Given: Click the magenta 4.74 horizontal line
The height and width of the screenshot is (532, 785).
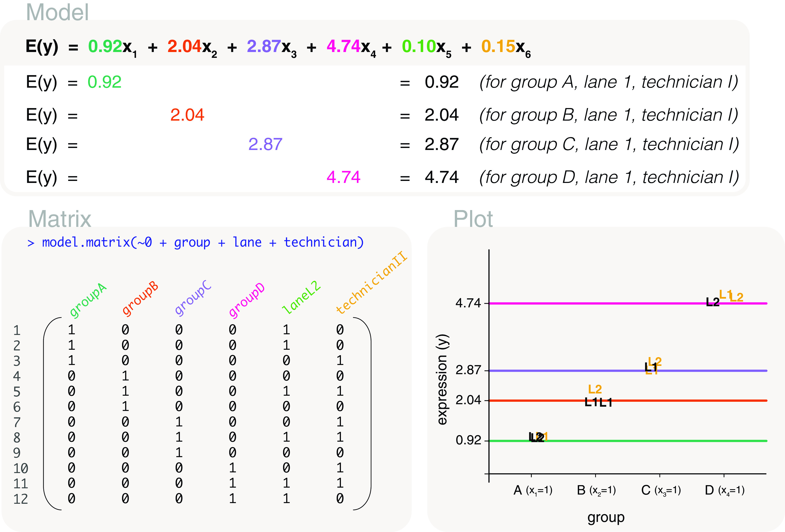Looking at the screenshot, I should point(628,304).
